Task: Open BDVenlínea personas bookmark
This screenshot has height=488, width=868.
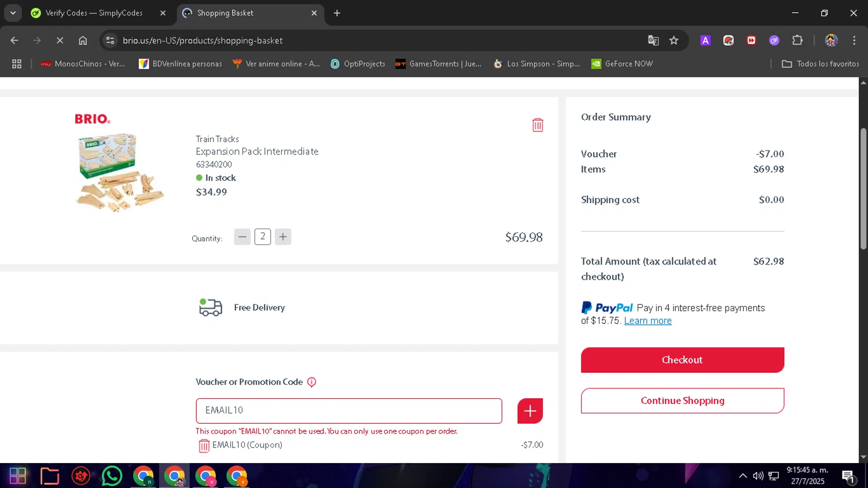Action: [181, 64]
